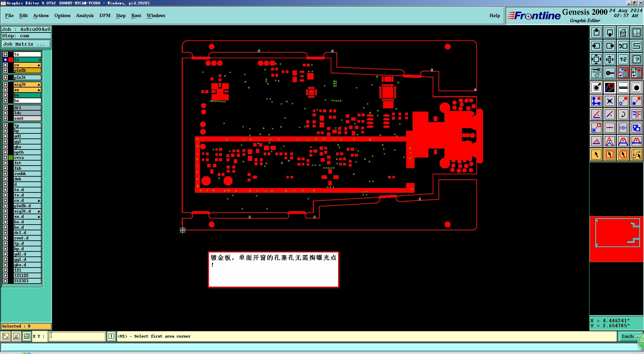Select the 1:2 zoom scale icon
Screen dimensions: 644x354
pos(623,60)
